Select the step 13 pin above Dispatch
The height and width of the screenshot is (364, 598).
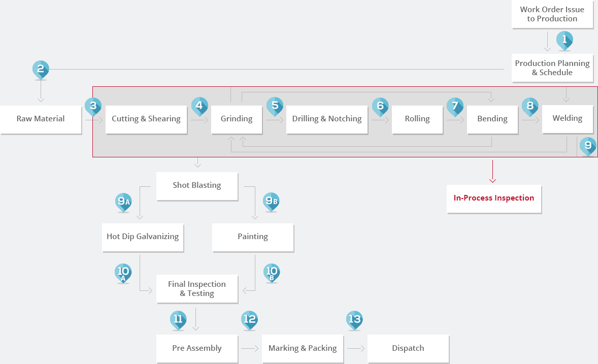[x=354, y=319]
